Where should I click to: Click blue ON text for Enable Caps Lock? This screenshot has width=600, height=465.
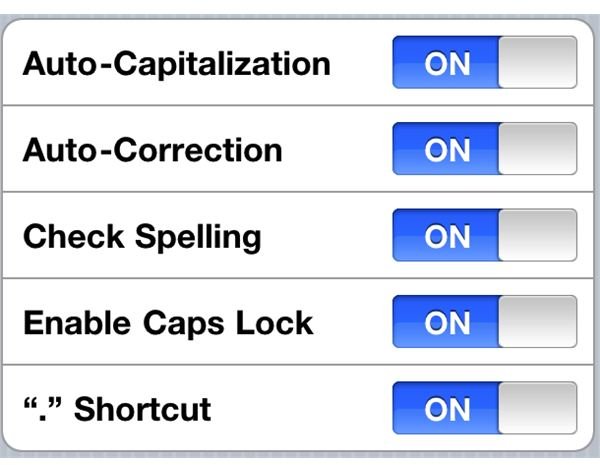pyautogui.click(x=447, y=323)
